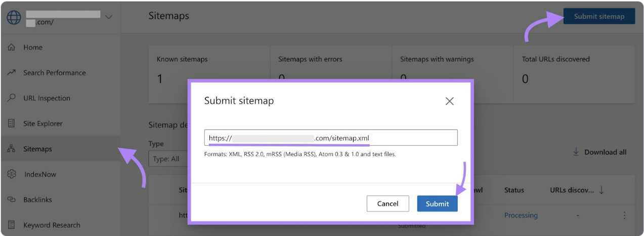This screenshot has height=236, width=644.
Task: Click the Sitemaps with errors card
Action: [331, 74]
